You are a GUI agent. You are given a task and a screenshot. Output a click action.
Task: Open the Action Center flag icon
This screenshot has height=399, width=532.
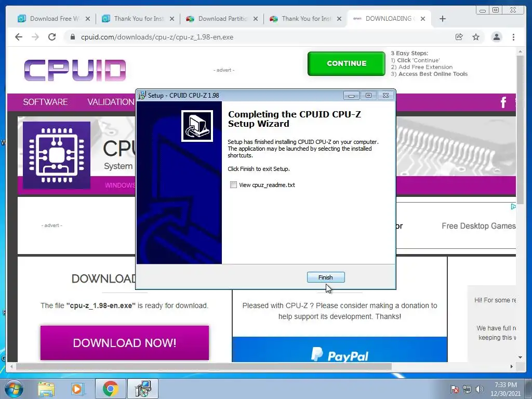coord(454,389)
